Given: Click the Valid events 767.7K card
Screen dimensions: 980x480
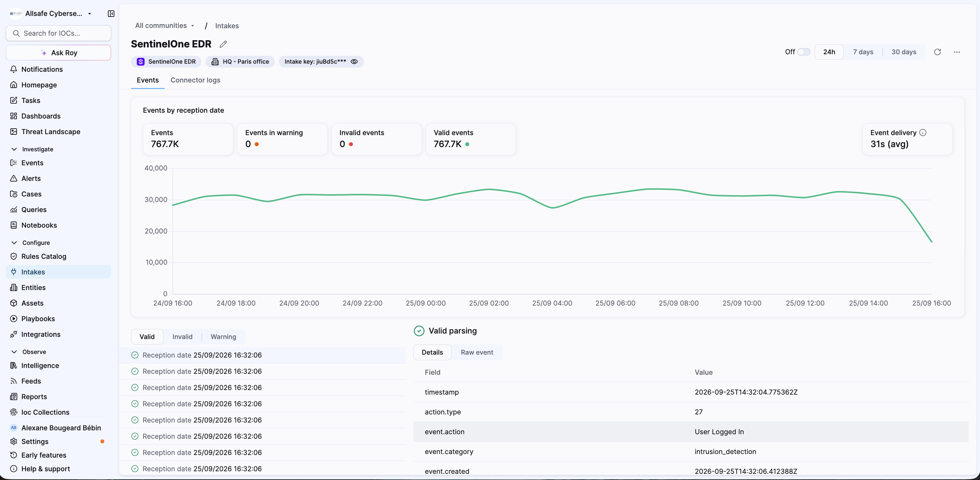Looking at the screenshot, I should (x=471, y=139).
